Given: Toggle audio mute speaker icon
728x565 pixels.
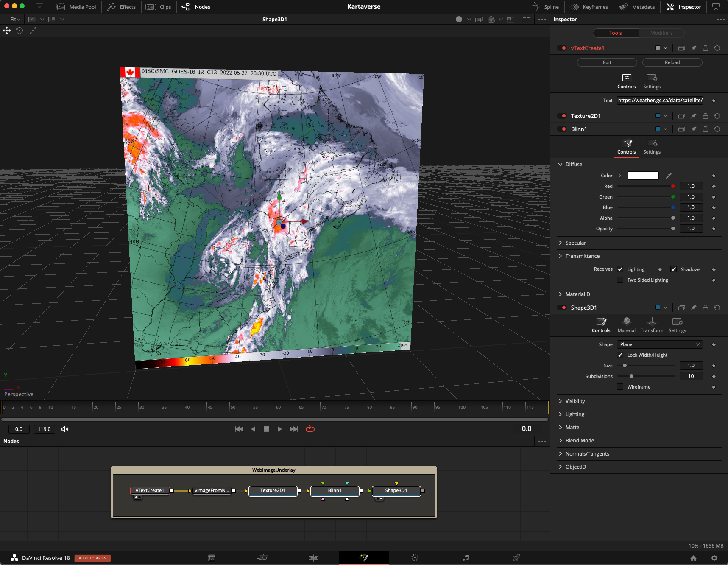Looking at the screenshot, I should click(64, 429).
